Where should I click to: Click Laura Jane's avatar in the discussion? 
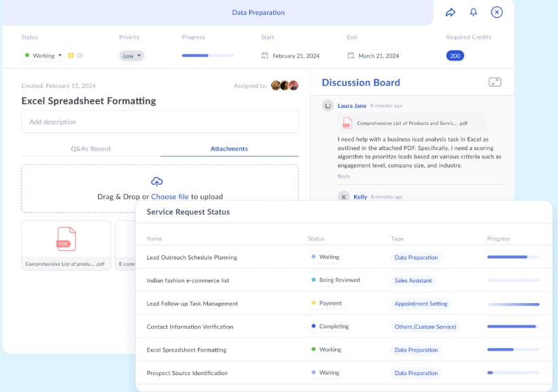328,106
